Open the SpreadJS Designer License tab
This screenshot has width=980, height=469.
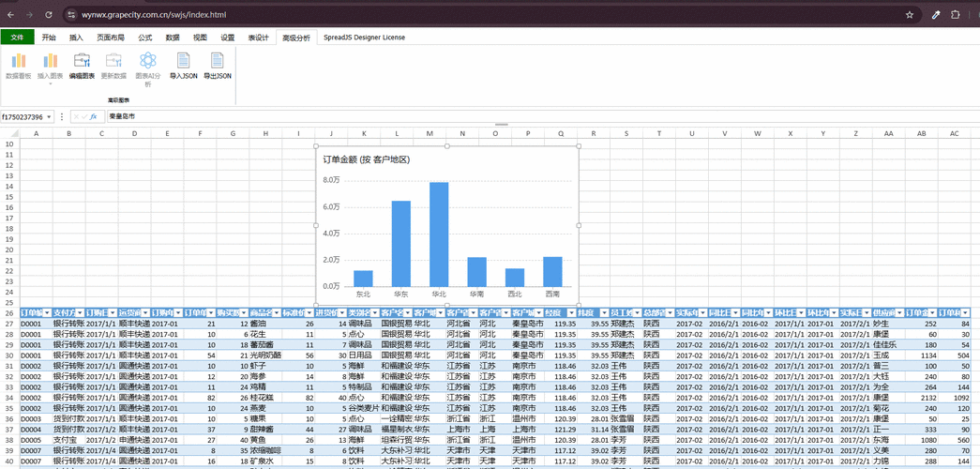[365, 38]
